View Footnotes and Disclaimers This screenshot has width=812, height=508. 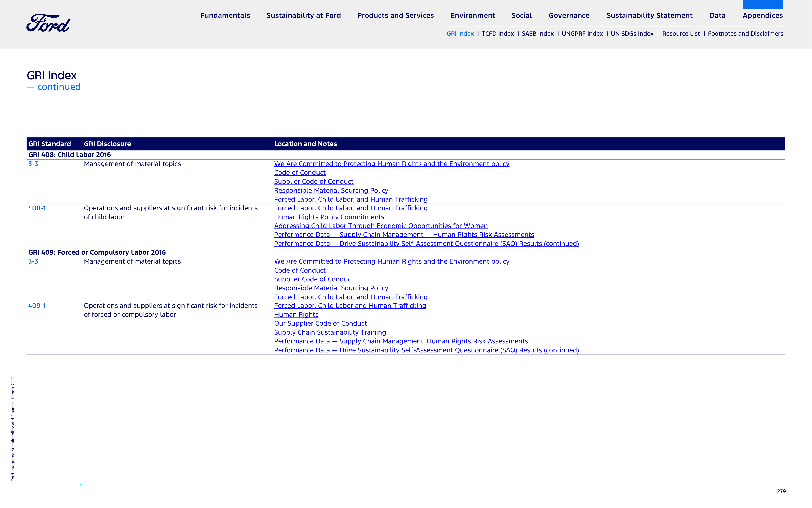click(745, 34)
